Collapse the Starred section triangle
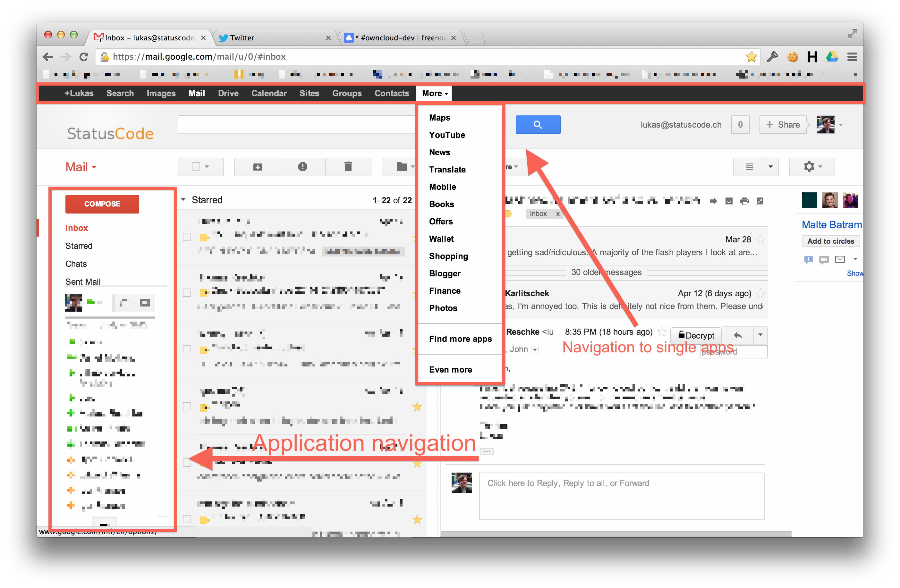 [x=183, y=199]
